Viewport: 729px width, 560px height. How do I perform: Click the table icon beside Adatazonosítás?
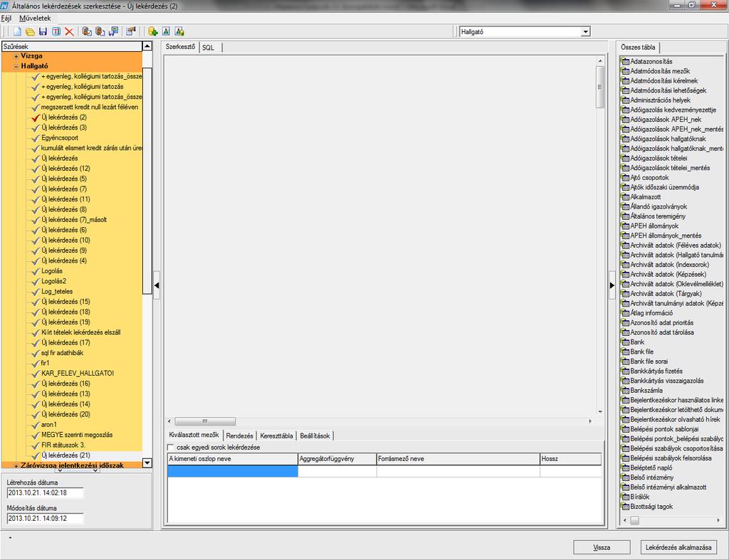point(625,61)
